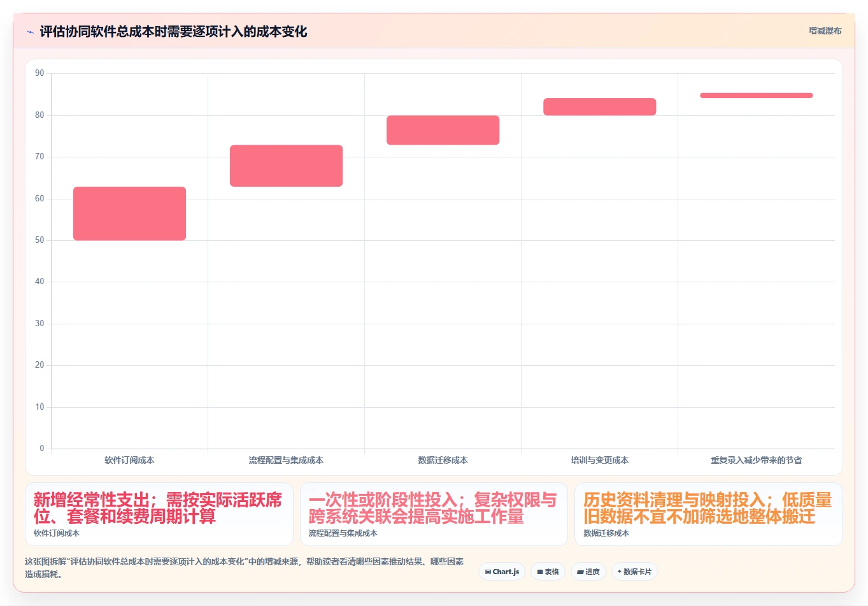Click the chart title 评估协同软件总成本
The image size is (868, 606).
click(173, 32)
